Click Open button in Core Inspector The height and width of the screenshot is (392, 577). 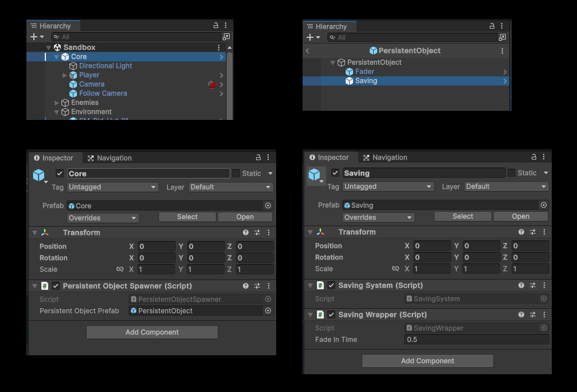click(x=245, y=217)
